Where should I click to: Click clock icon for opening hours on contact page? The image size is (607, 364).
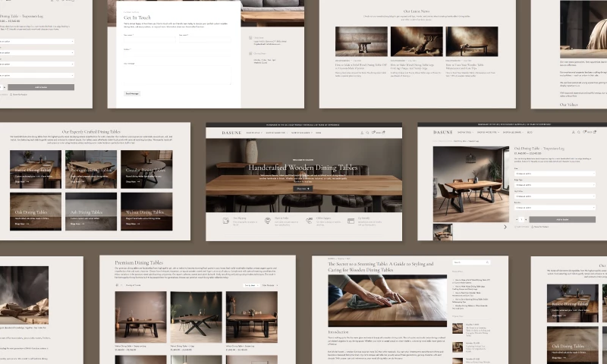[x=250, y=53]
